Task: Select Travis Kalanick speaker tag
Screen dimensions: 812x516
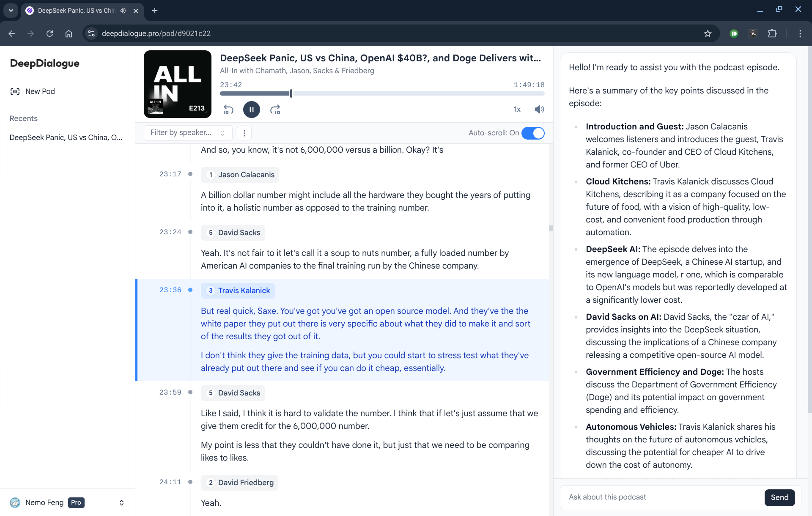Action: 238,291
